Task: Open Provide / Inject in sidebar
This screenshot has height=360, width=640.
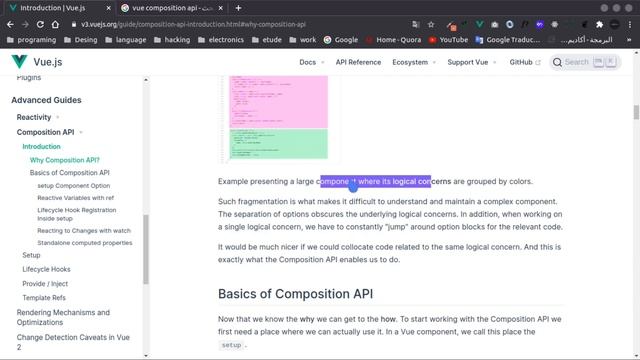Action: tap(45, 284)
